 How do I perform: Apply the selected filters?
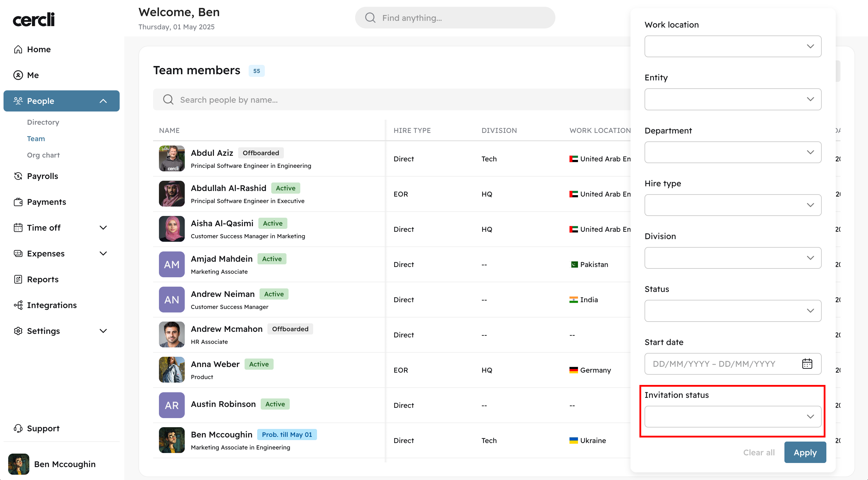(x=805, y=452)
